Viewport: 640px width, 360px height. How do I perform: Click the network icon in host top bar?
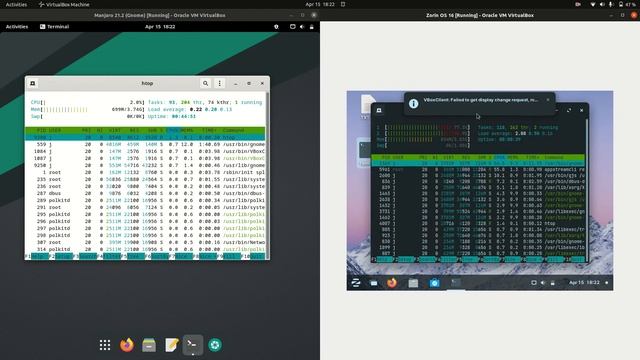tap(593, 4)
